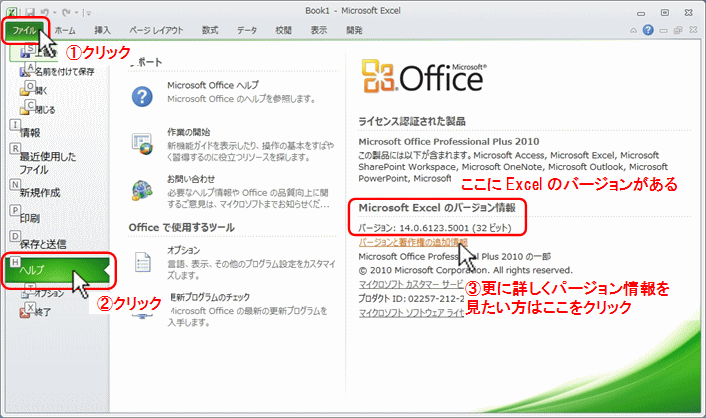Viewport: 706px width, 418px height.
Task: Click the Save icon in Quick Access Toolbar
Action: click(30, 13)
